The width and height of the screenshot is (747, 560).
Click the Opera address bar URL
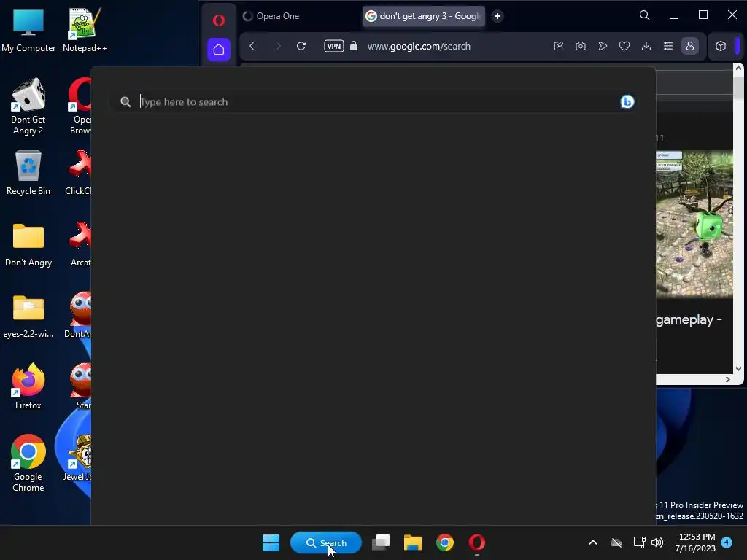pyautogui.click(x=419, y=46)
